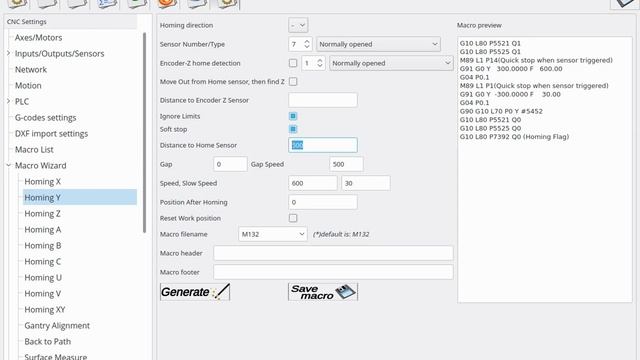Click the Save macro button
The width and height of the screenshot is (640, 360).
click(x=323, y=292)
